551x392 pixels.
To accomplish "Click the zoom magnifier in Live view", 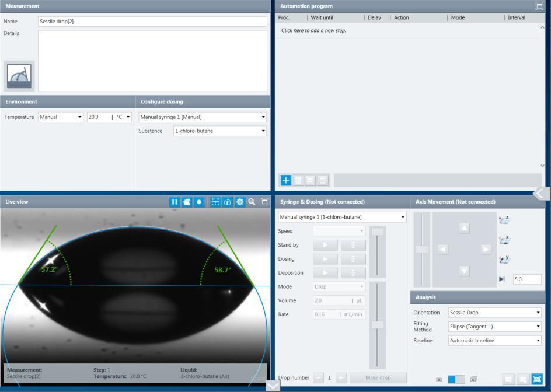I will (x=252, y=202).
